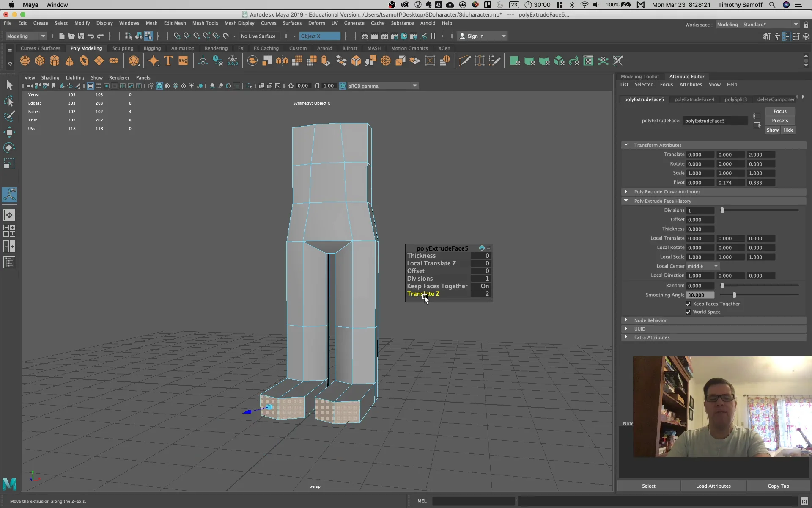
Task: Expand the Node Behavior section
Action: 626,320
